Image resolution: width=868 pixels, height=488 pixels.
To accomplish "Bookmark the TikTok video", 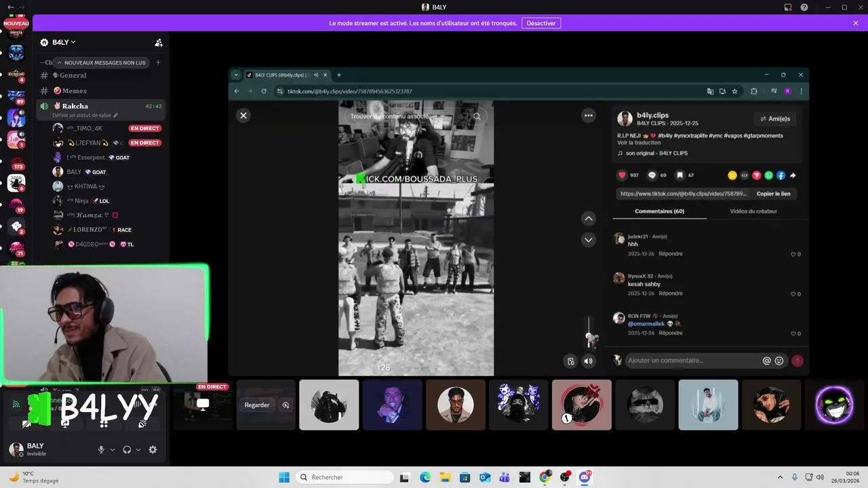I will [680, 175].
